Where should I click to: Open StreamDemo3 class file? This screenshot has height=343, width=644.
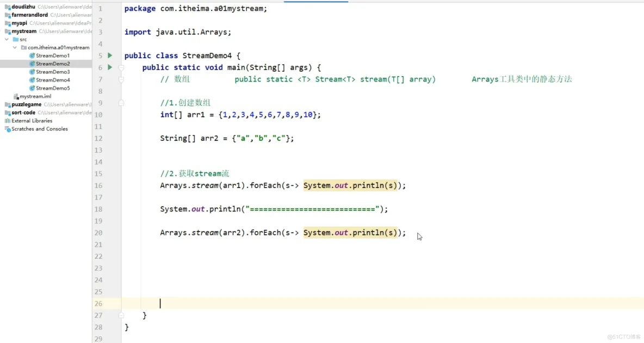[53, 72]
